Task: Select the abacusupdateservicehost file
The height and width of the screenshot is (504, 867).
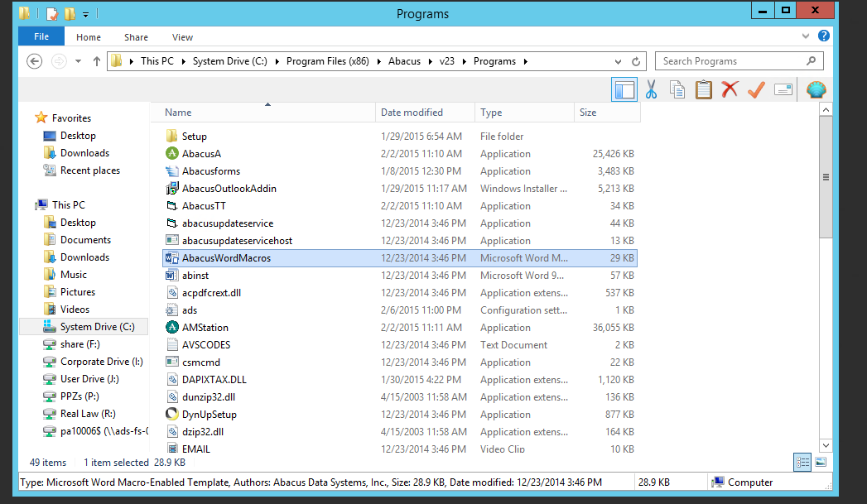Action: pyautogui.click(x=400, y=240)
